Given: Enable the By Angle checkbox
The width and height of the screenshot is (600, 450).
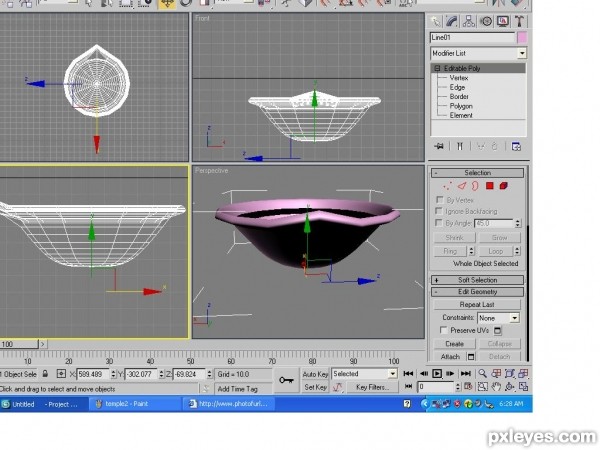Looking at the screenshot, I should click(439, 223).
